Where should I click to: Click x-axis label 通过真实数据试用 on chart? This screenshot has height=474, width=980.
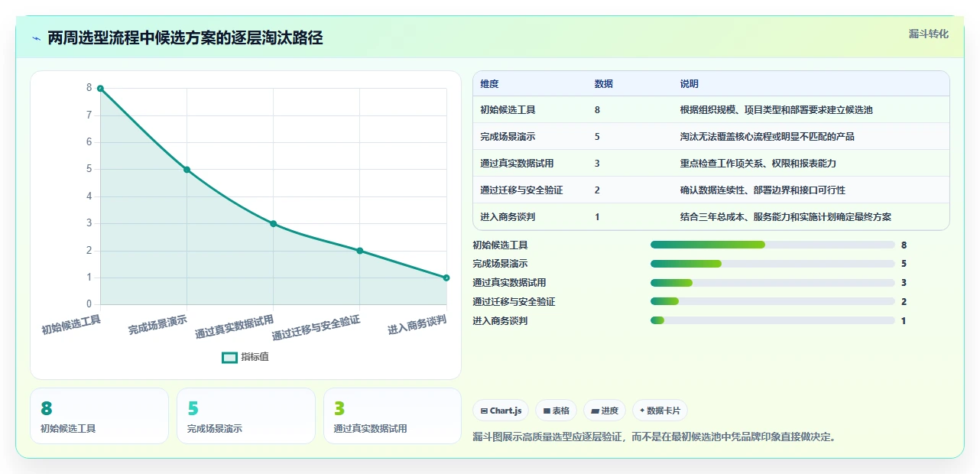pyautogui.click(x=235, y=326)
